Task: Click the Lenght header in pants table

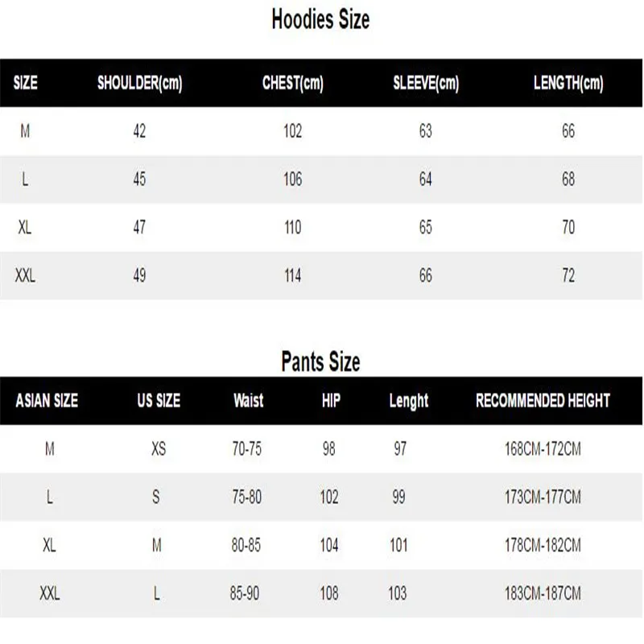Action: click(408, 401)
